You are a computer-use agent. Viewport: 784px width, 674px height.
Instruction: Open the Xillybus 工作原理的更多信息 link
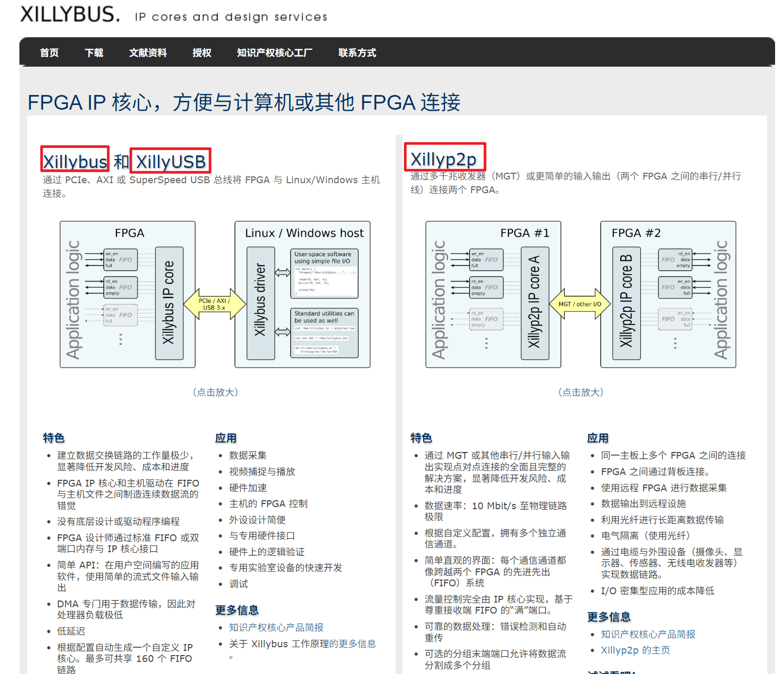pyautogui.click(x=302, y=644)
